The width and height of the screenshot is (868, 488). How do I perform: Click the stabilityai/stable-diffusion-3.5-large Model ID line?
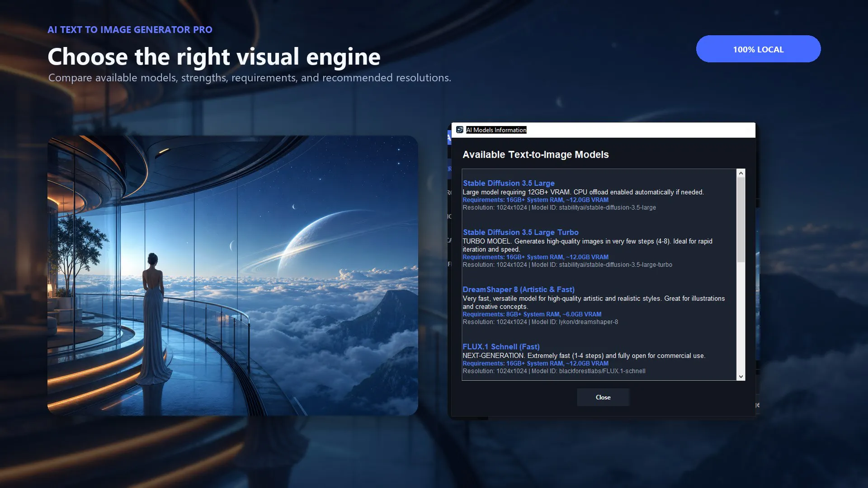coord(559,207)
